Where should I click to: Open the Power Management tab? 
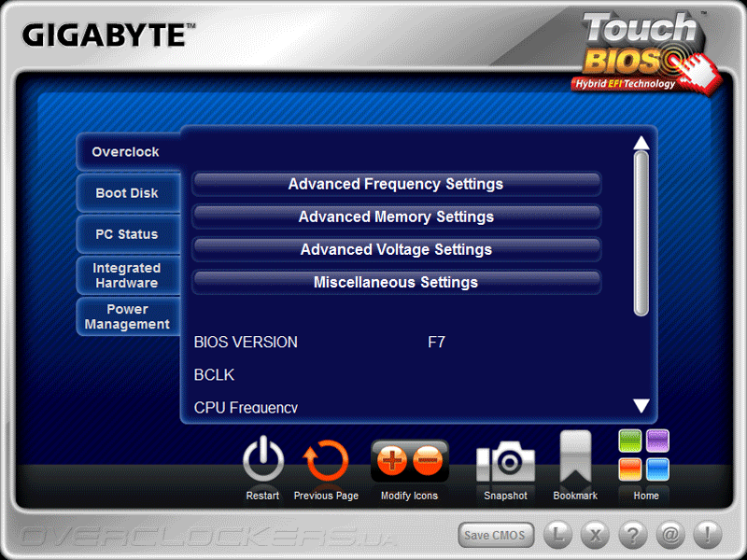pyautogui.click(x=128, y=316)
